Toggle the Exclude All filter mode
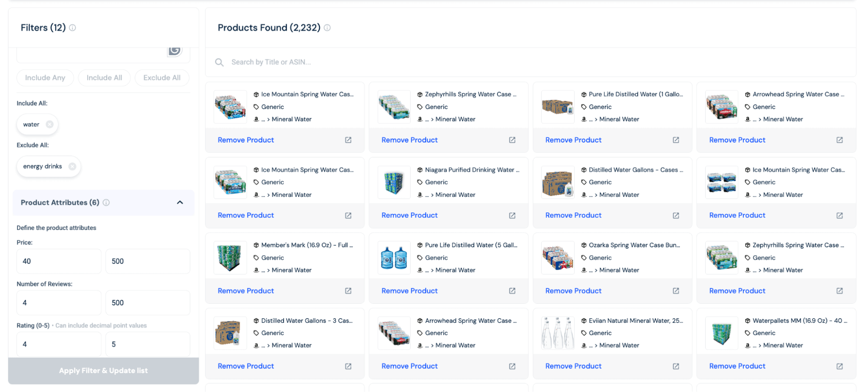 click(x=162, y=78)
